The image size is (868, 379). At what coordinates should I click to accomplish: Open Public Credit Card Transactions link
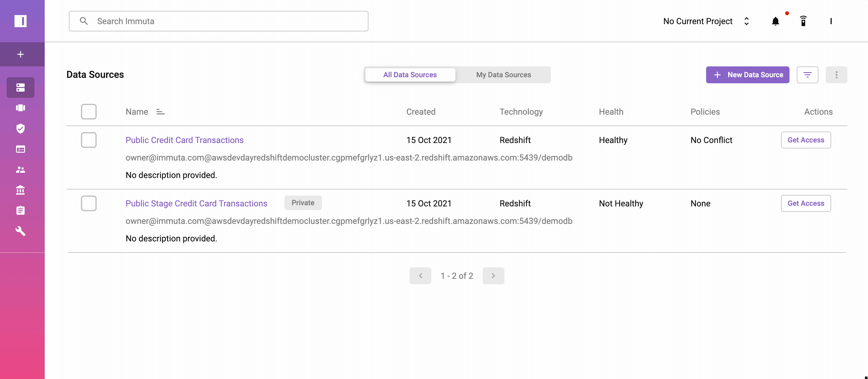pos(185,140)
